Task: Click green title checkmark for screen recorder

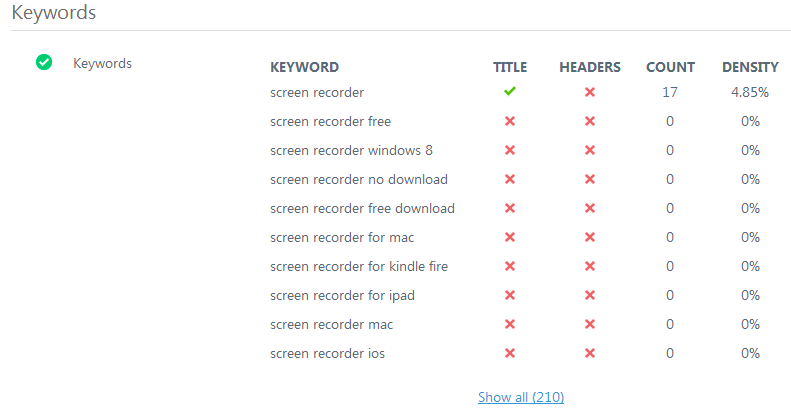Action: click(x=510, y=92)
